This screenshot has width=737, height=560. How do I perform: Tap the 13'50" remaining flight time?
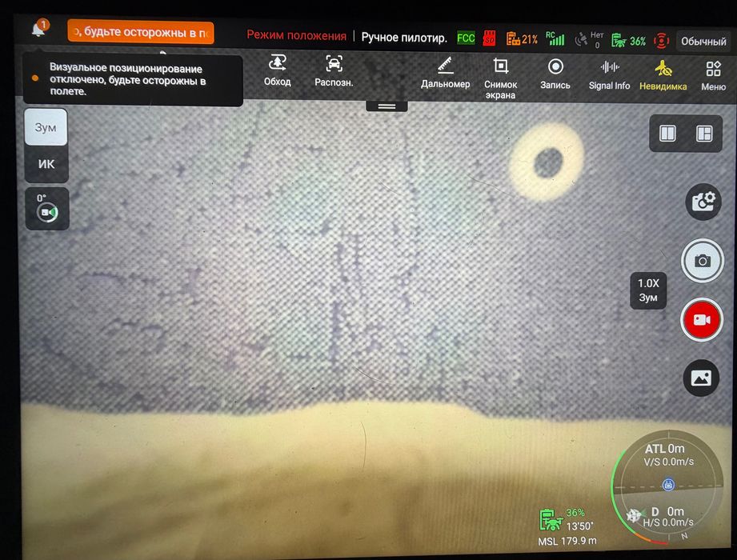579,526
